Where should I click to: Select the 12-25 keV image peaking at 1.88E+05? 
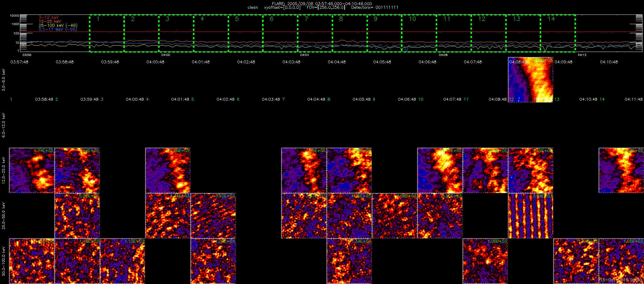pos(168,170)
